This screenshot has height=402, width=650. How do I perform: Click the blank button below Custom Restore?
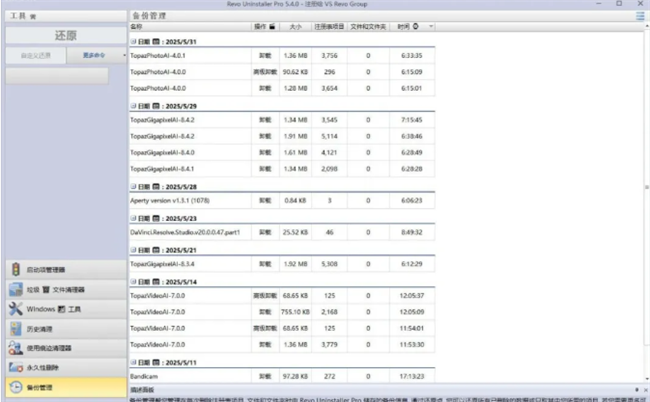click(x=57, y=76)
